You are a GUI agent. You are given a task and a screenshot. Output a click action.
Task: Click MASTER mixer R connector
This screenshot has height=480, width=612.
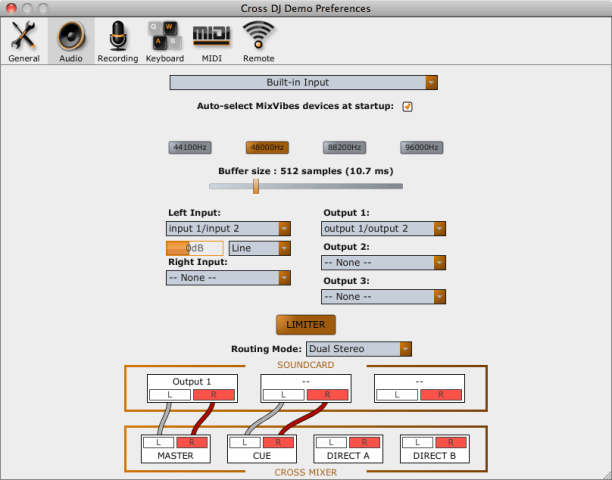[x=192, y=443]
